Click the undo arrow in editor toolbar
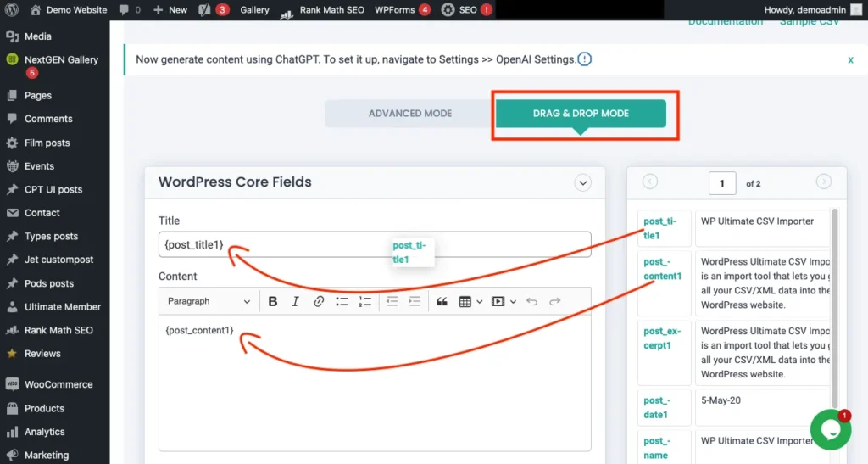The width and height of the screenshot is (868, 464). [531, 301]
